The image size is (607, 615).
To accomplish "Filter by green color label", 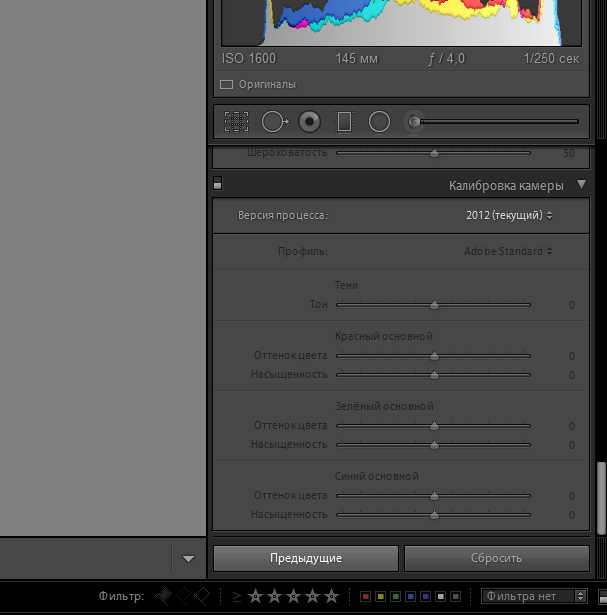I will pos(396,597).
